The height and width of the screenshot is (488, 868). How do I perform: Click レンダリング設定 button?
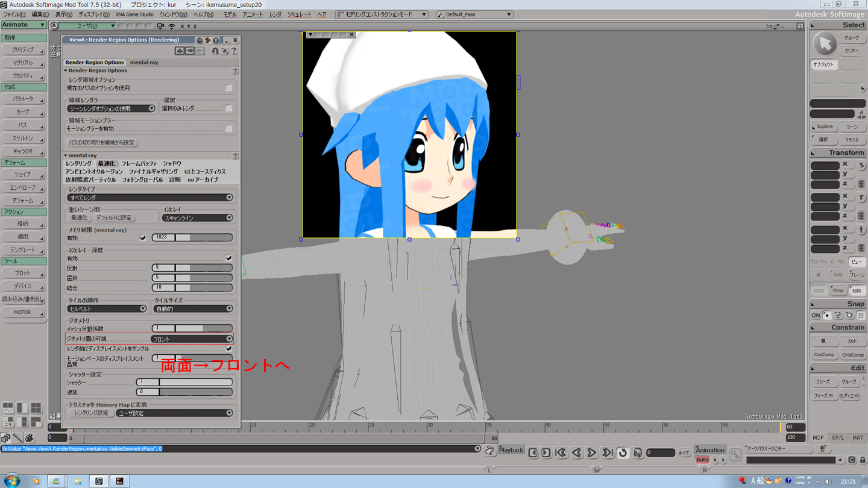coord(91,413)
